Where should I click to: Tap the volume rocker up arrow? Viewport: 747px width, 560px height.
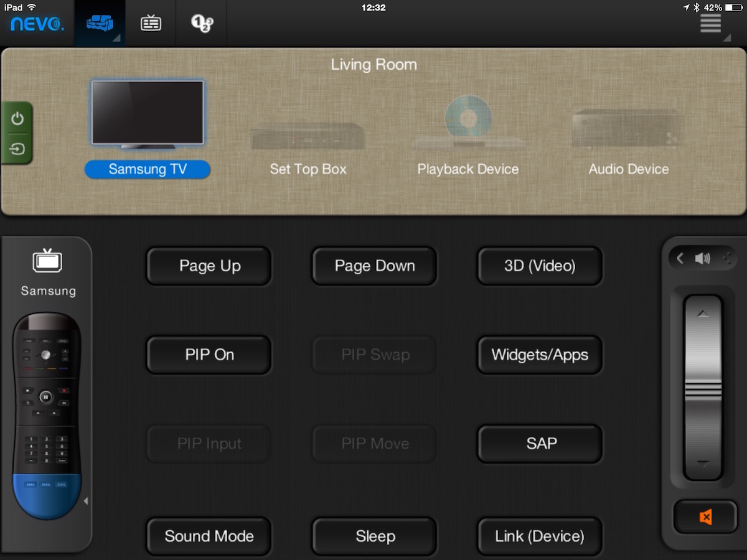pos(703,315)
